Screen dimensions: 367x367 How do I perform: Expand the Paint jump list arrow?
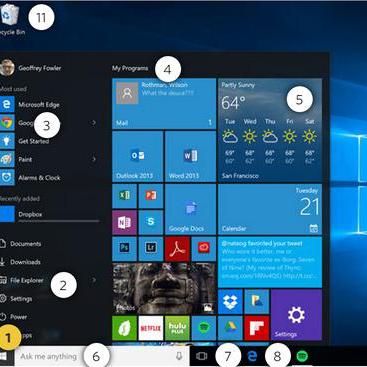[x=94, y=159]
